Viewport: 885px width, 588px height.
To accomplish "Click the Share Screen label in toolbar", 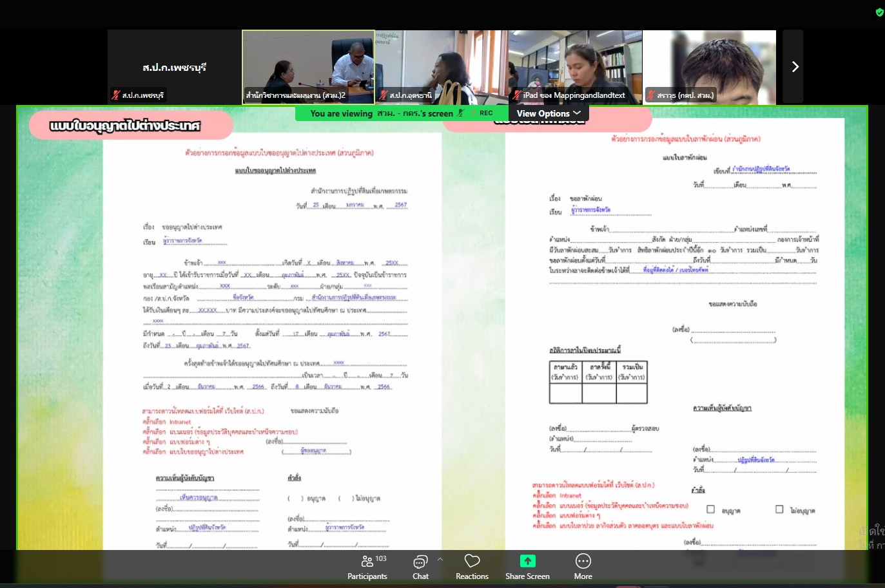I will click(527, 576).
